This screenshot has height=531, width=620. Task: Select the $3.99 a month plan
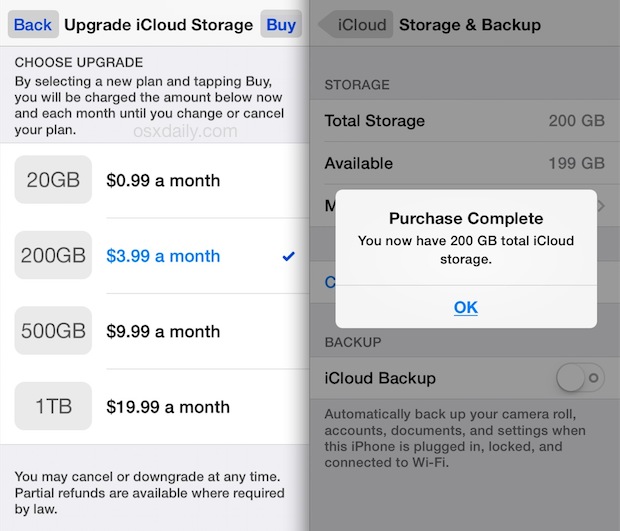tap(163, 256)
